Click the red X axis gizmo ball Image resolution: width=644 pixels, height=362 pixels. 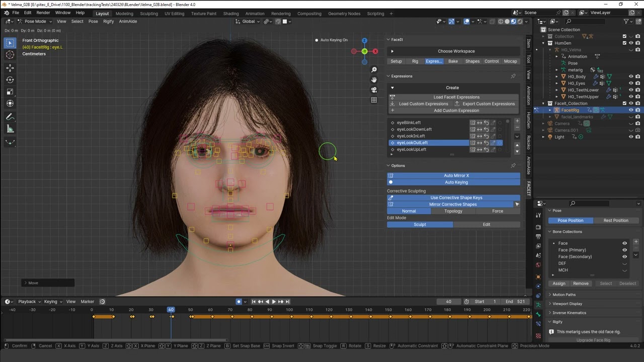(x=375, y=51)
